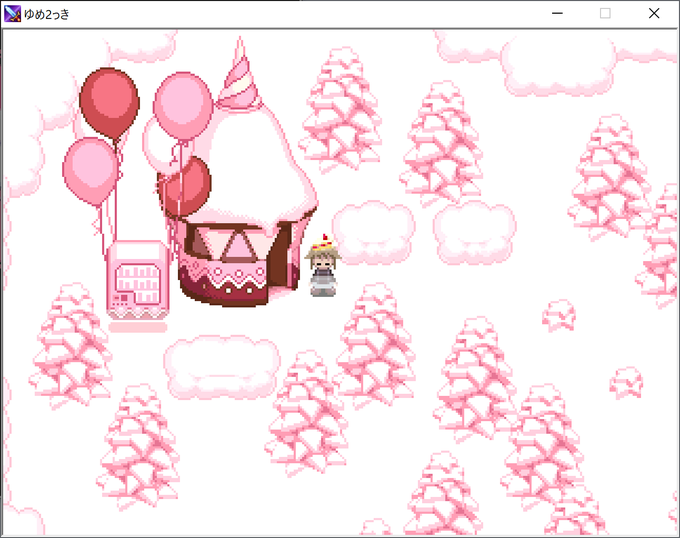Image resolution: width=680 pixels, height=538 pixels.
Task: Minimize the ゆめ2っき window
Action: coord(557,13)
